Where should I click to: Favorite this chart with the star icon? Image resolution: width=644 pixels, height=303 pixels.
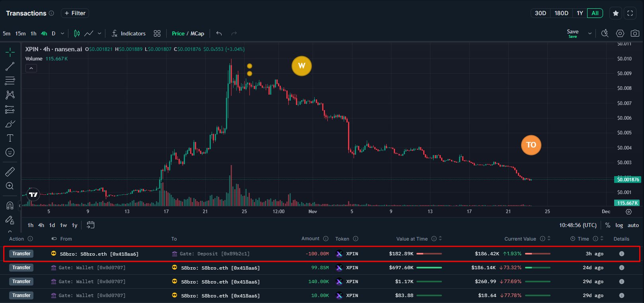coord(616,13)
